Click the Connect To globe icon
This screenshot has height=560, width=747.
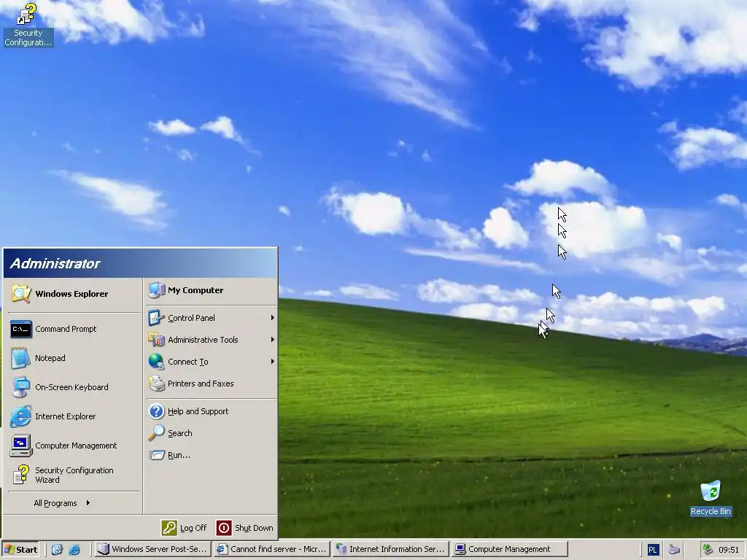point(156,362)
